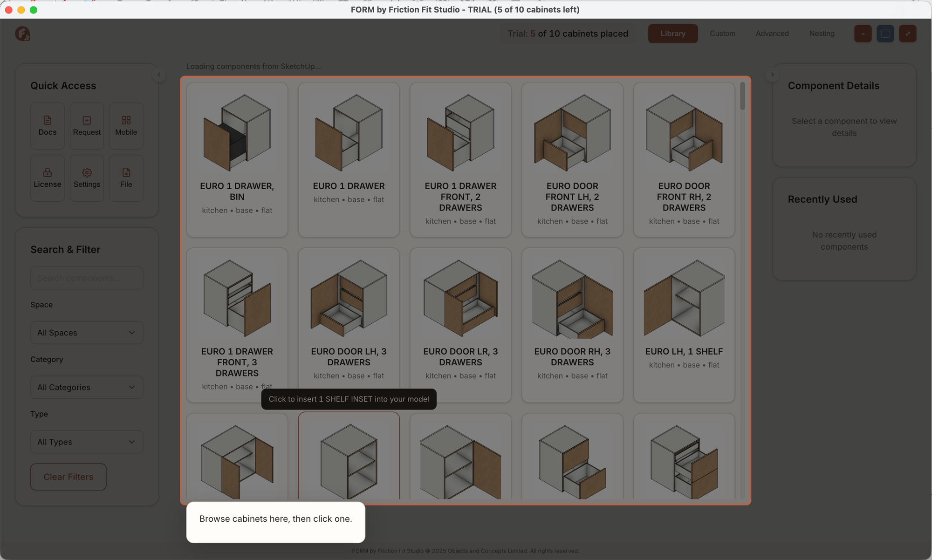This screenshot has width=932, height=560.
Task: Open the All Categories dropdown
Action: click(87, 387)
